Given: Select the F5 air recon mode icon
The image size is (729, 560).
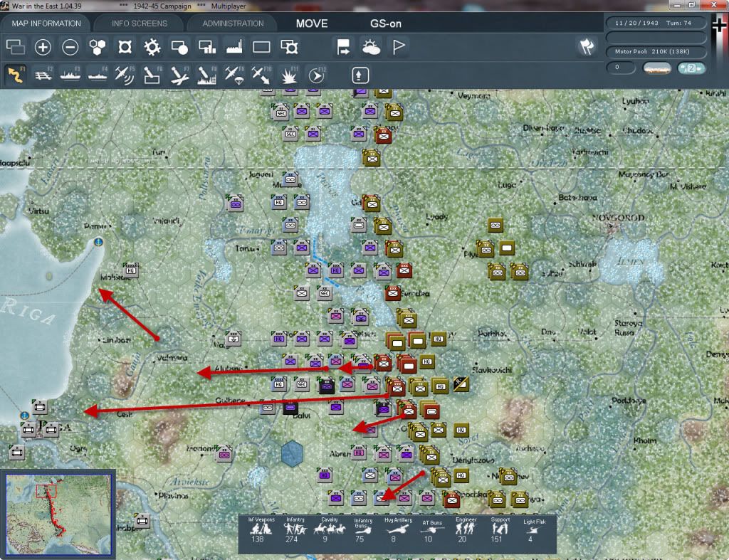Looking at the screenshot, I should pyautogui.click(x=125, y=75).
